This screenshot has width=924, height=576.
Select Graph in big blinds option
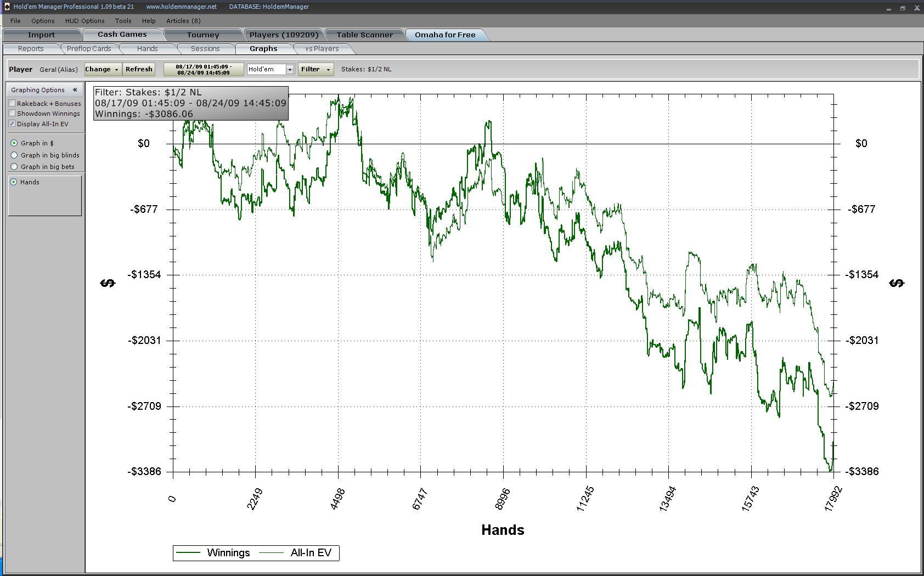[x=14, y=155]
